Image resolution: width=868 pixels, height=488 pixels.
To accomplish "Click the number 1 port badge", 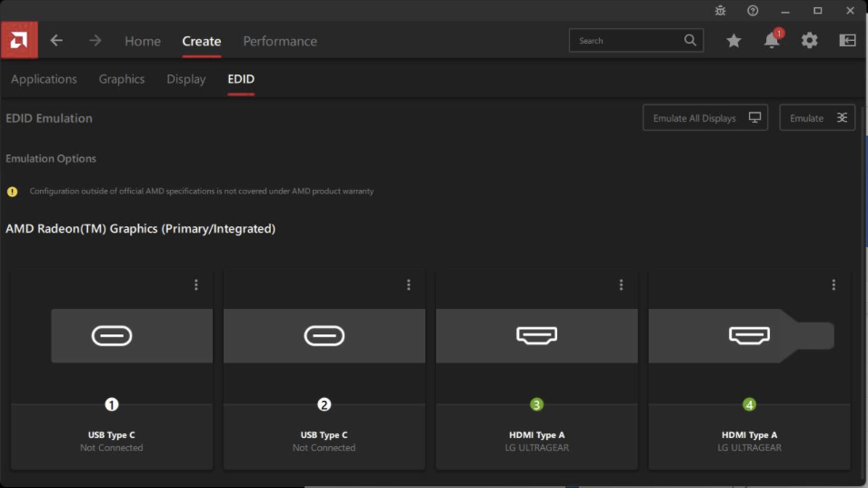I will tap(112, 404).
